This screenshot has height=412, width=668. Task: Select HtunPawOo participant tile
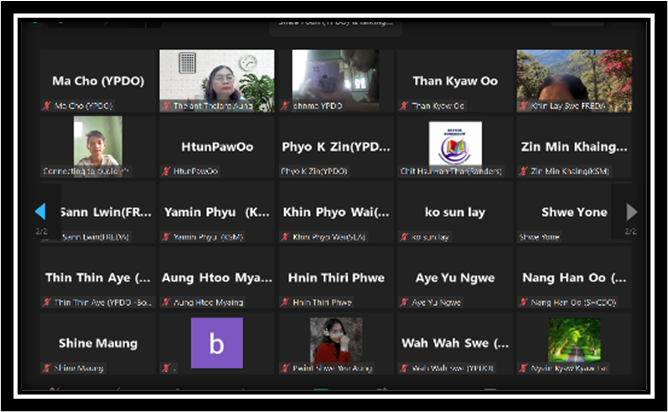pyautogui.click(x=217, y=147)
